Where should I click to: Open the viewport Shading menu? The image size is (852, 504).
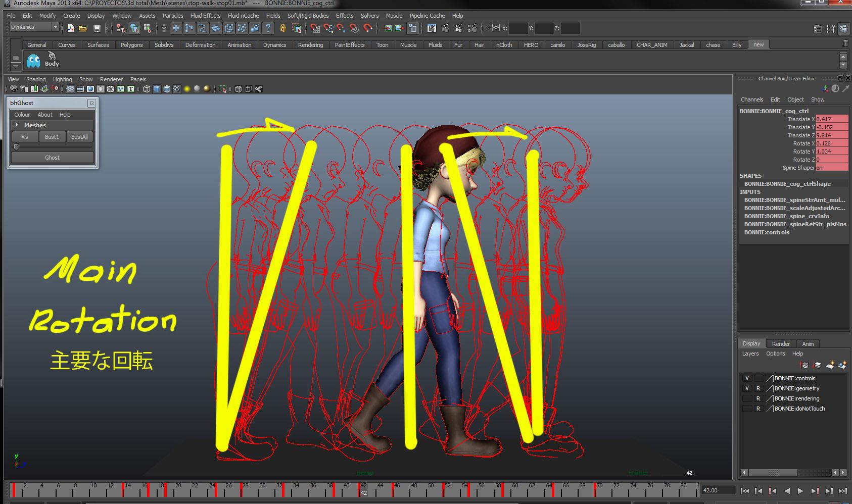point(36,79)
